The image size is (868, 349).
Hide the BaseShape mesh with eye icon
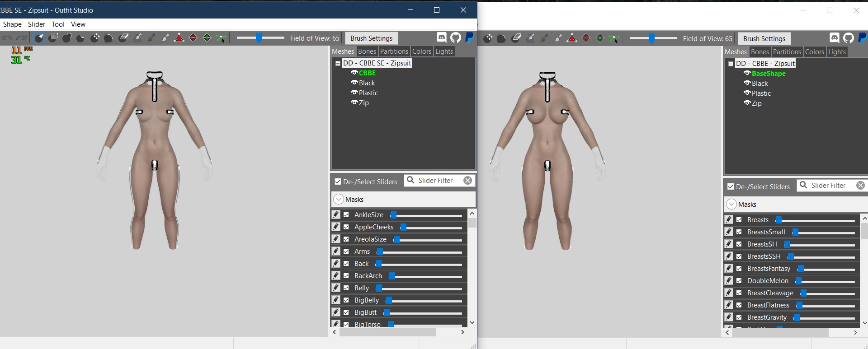[x=747, y=73]
